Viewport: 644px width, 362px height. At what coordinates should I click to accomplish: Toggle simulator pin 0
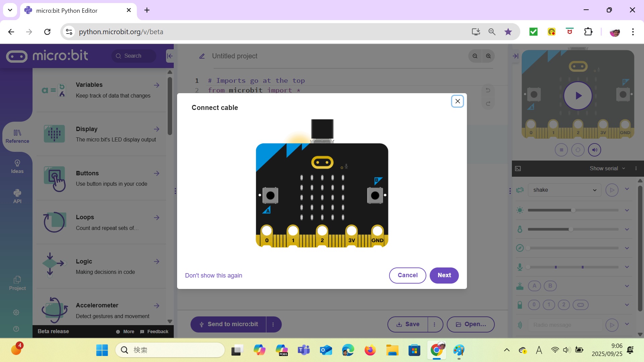(534, 305)
